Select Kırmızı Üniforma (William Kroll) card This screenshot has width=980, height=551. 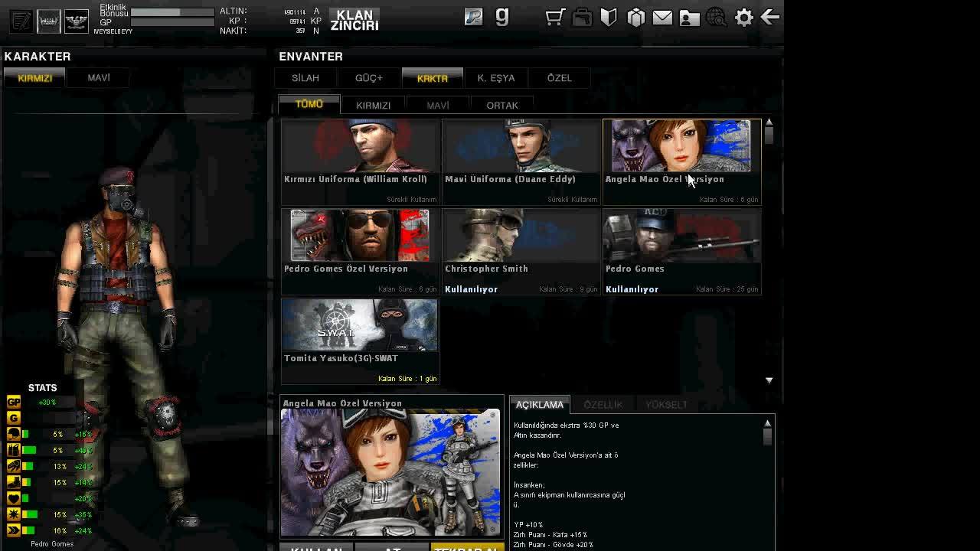tap(360, 161)
